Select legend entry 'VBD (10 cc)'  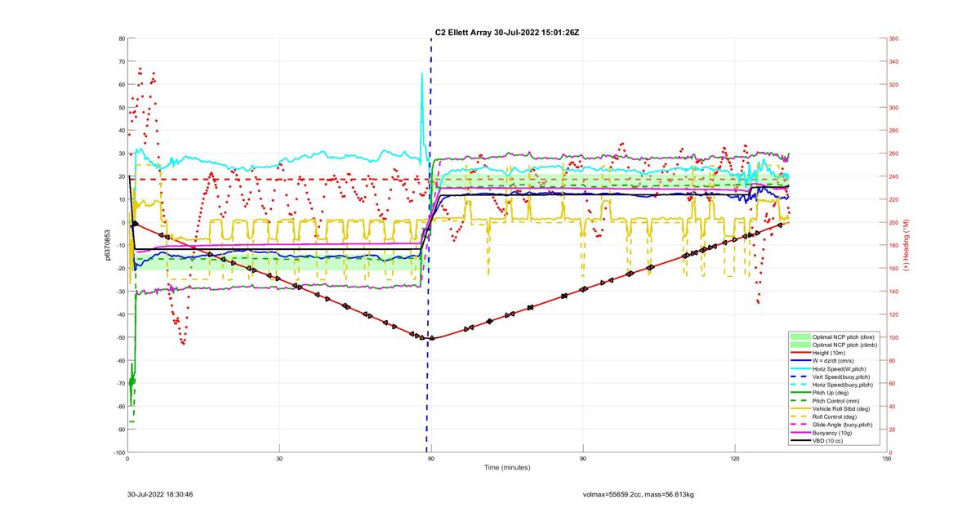tap(827, 441)
